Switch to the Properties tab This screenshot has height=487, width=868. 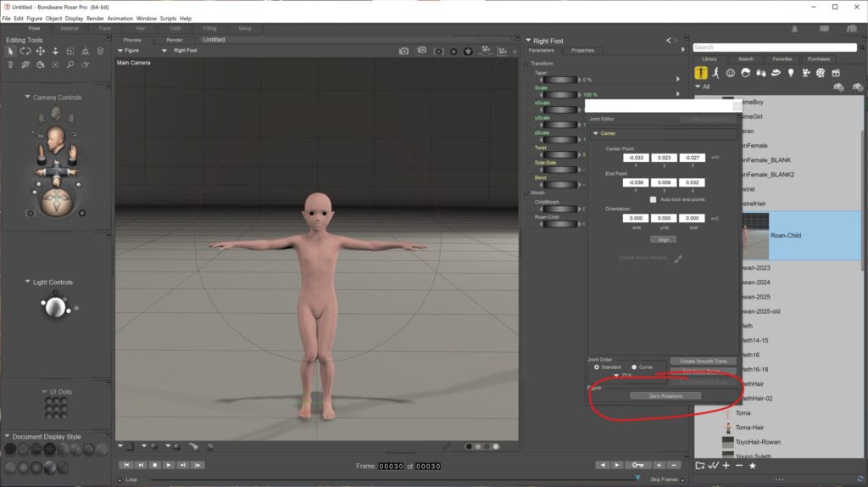pos(582,50)
